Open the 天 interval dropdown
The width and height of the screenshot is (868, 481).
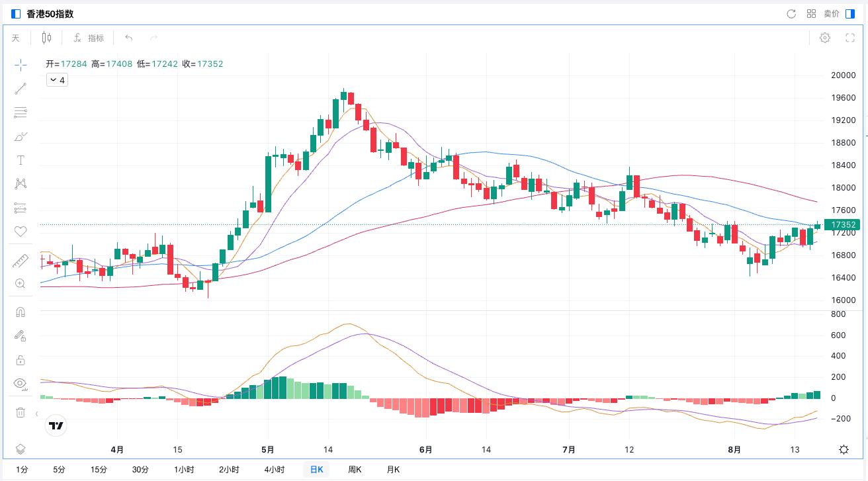[16, 38]
